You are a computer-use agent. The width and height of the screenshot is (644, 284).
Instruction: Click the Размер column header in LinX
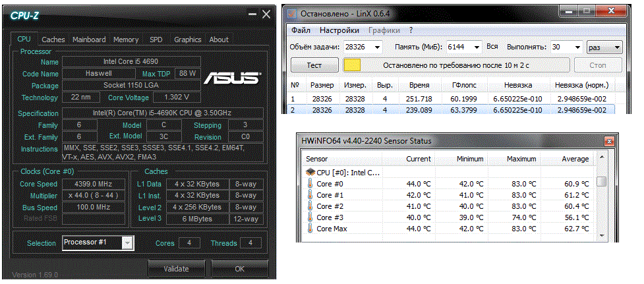(322, 86)
